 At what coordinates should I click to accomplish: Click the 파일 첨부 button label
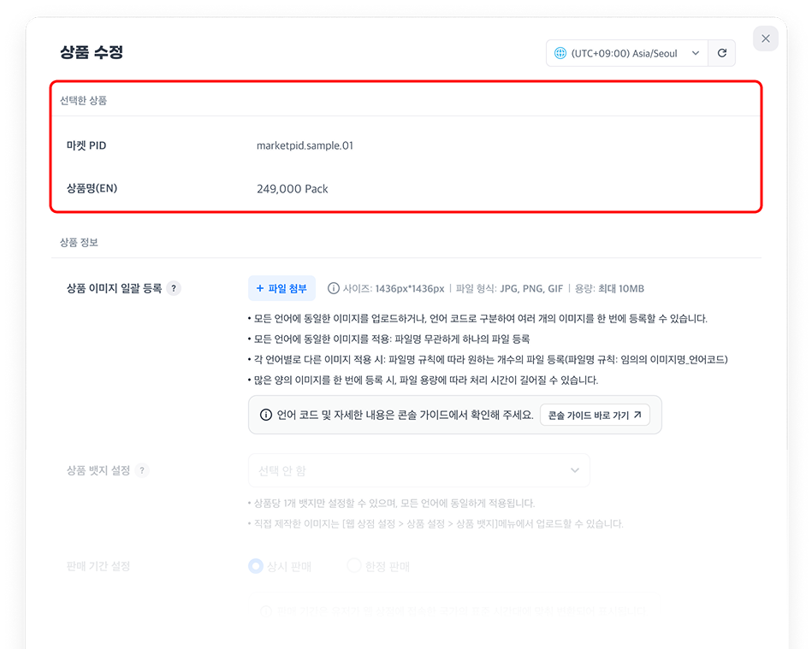click(x=287, y=289)
